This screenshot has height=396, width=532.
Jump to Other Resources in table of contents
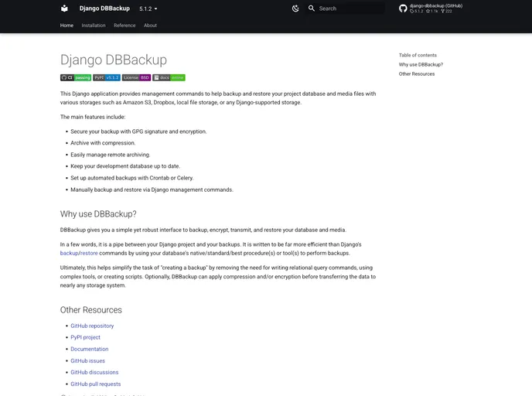[417, 74]
